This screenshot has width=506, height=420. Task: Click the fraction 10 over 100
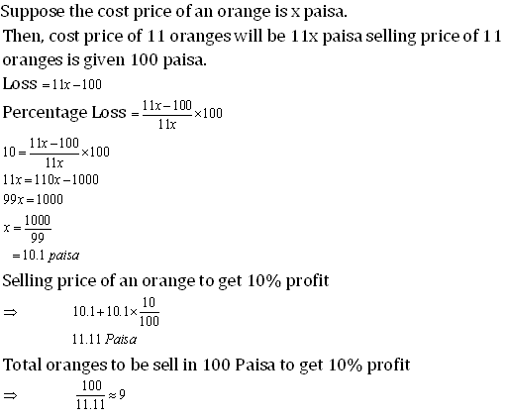click(x=150, y=312)
